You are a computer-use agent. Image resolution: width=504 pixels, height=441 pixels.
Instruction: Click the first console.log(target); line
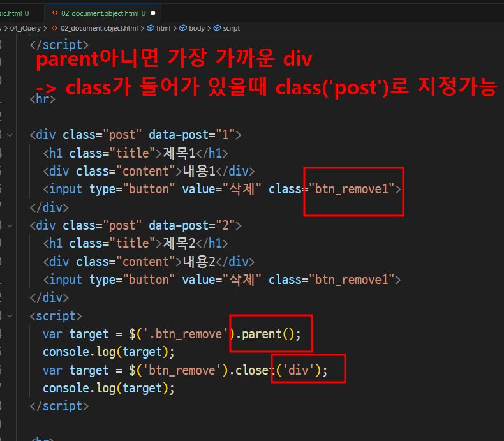[108, 352]
